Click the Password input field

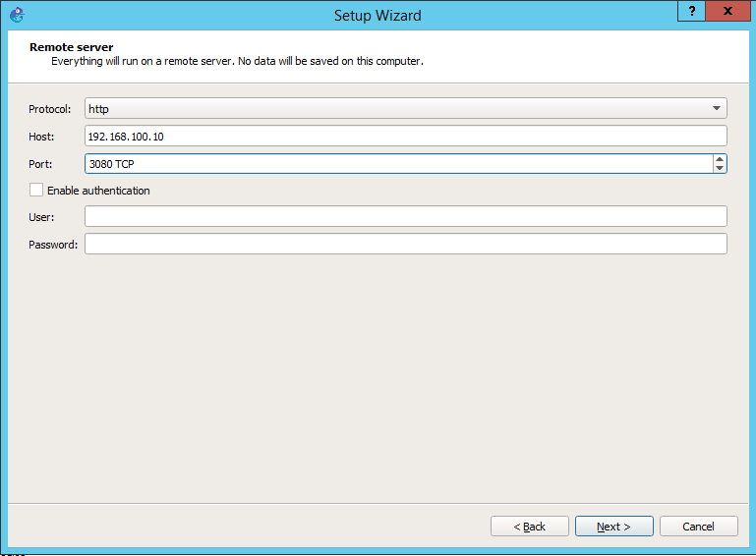[405, 244]
